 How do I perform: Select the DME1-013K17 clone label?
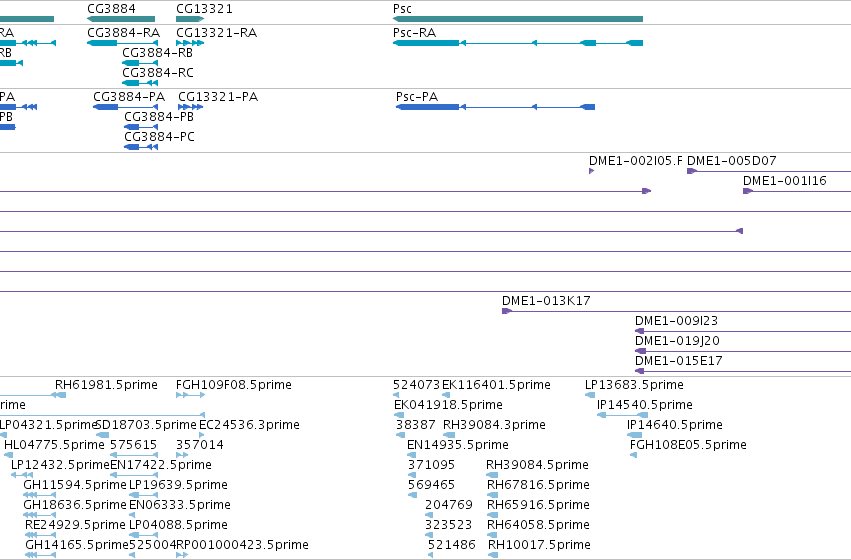(x=546, y=301)
